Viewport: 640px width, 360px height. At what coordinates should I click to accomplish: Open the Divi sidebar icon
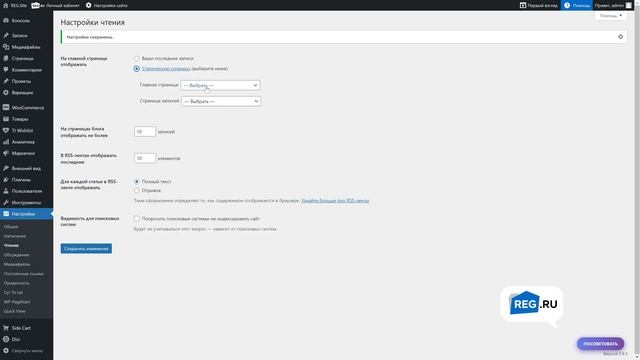coord(6,339)
